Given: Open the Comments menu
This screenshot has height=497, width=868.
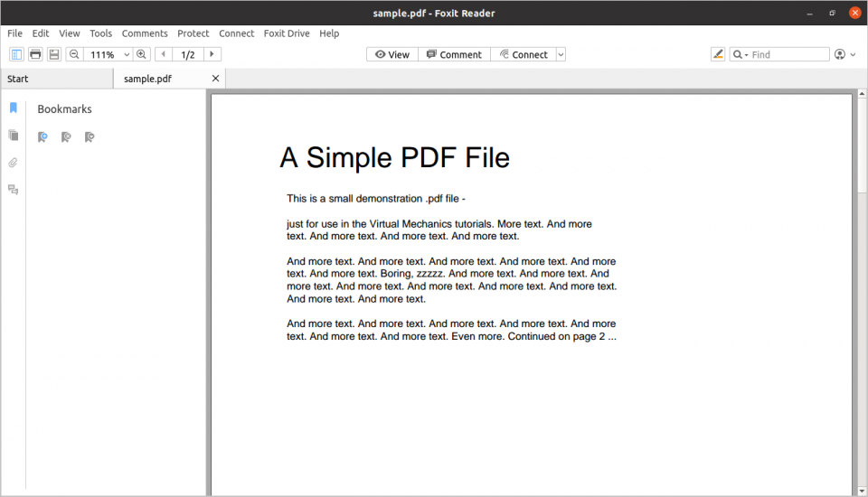Looking at the screenshot, I should 145,33.
